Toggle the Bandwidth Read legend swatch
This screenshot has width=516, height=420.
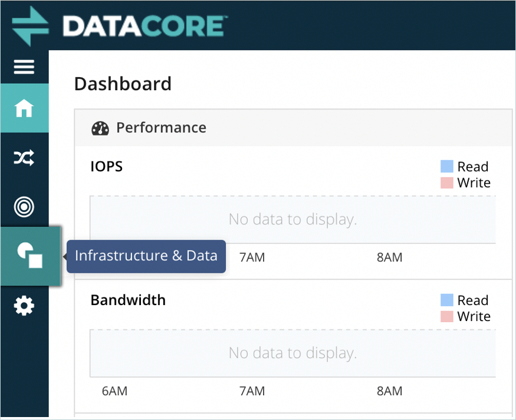[446, 300]
